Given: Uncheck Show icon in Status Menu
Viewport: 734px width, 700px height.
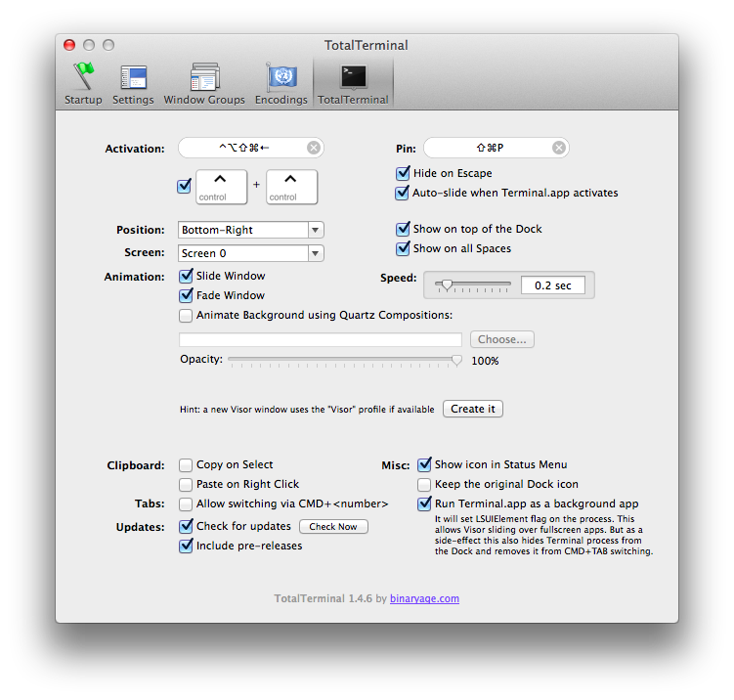Looking at the screenshot, I should [424, 464].
